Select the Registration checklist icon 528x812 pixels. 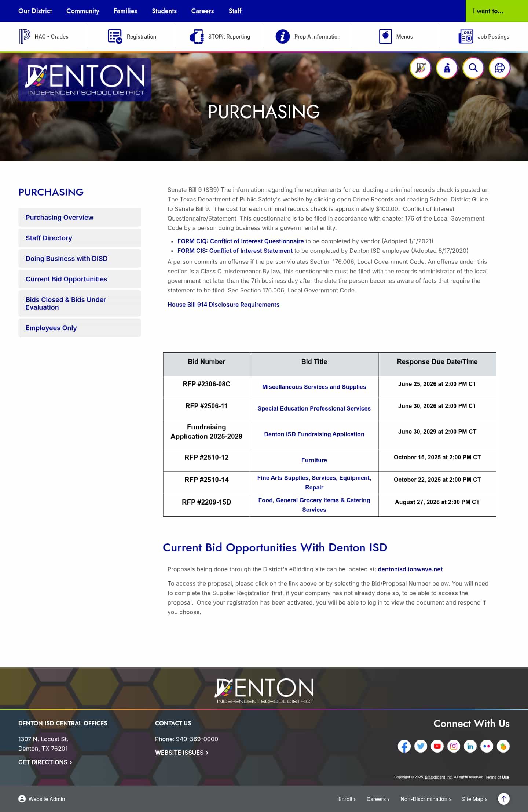(x=115, y=37)
